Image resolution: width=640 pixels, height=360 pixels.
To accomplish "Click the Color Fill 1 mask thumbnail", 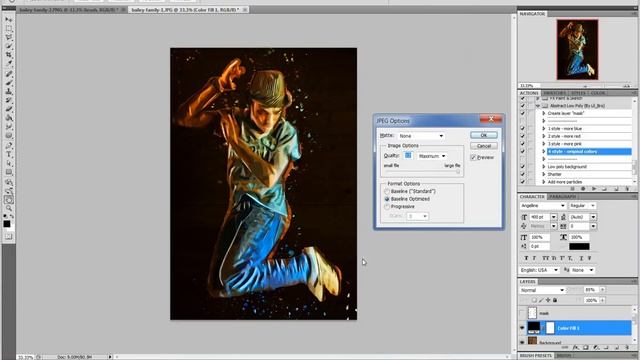I will pyautogui.click(x=550, y=328).
